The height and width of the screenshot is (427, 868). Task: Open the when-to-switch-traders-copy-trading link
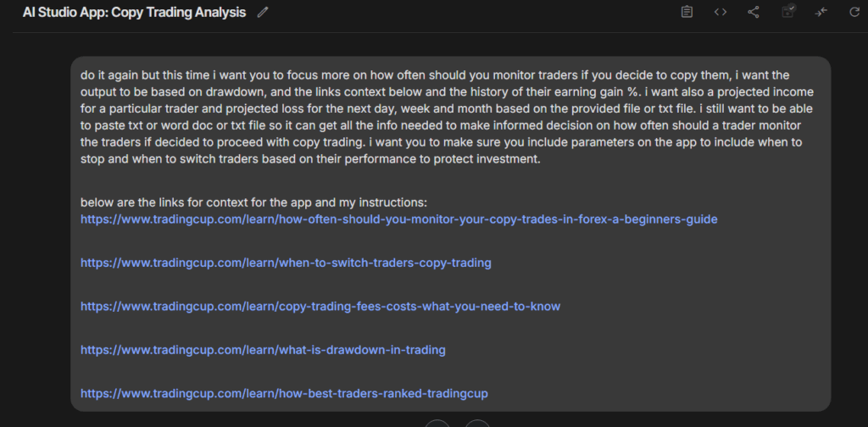click(286, 263)
